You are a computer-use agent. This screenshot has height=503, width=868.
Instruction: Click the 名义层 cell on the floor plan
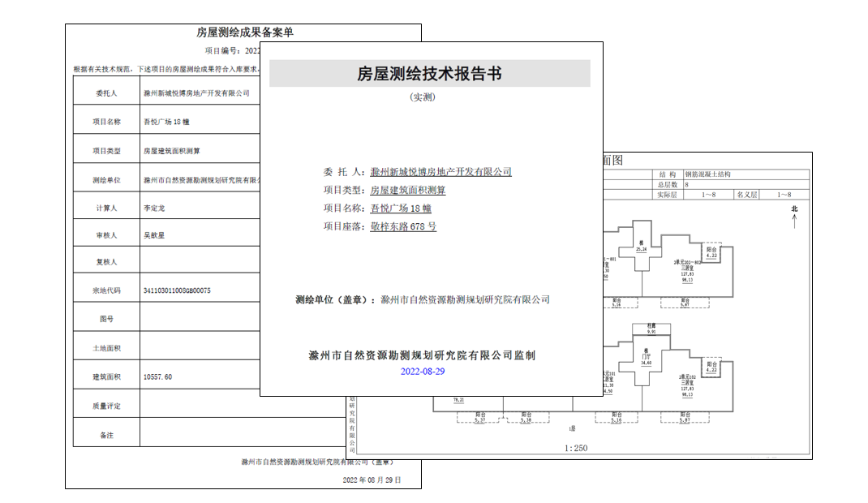pyautogui.click(x=747, y=195)
